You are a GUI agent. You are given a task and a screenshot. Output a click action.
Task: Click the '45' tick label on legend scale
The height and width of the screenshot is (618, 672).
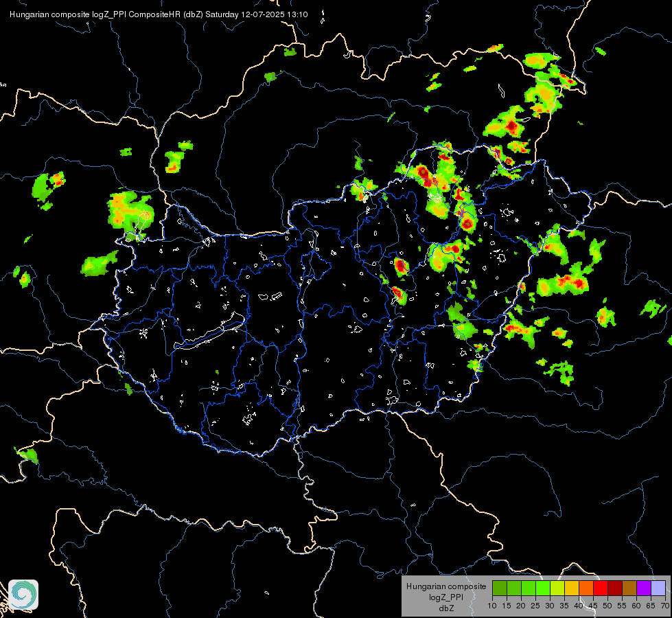coord(593,606)
